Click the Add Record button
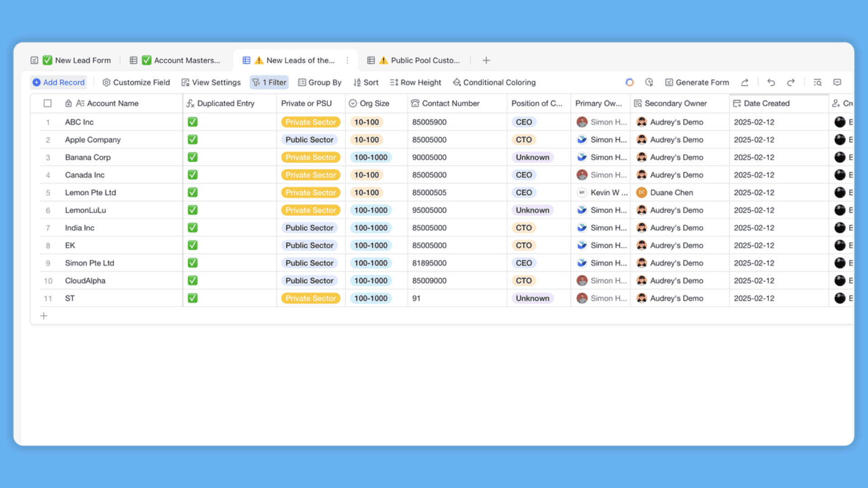 pos(59,82)
